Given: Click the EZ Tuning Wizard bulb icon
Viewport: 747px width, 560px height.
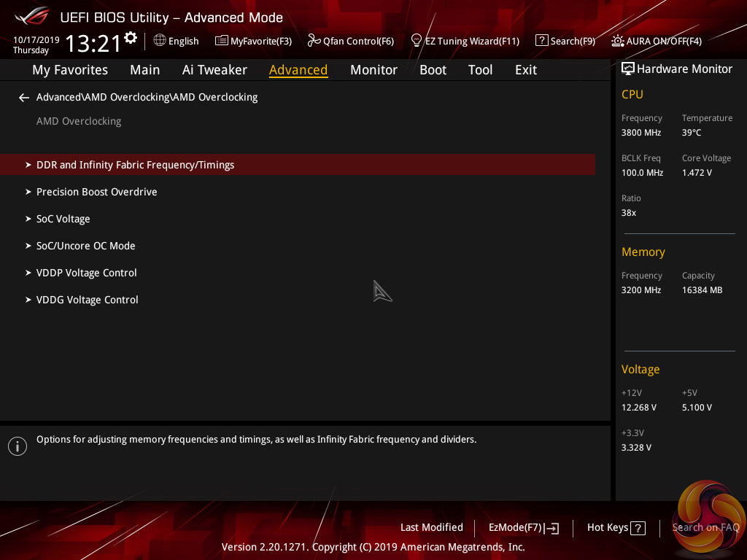Looking at the screenshot, I should (417, 41).
